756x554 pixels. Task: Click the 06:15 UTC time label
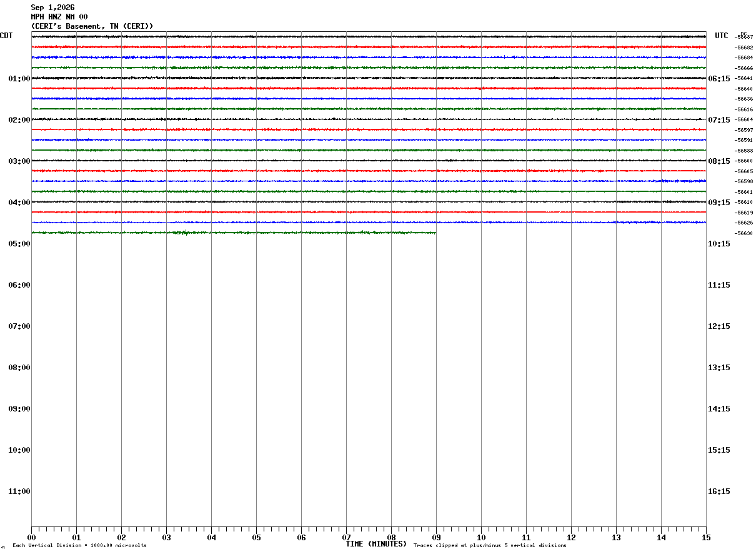click(719, 79)
